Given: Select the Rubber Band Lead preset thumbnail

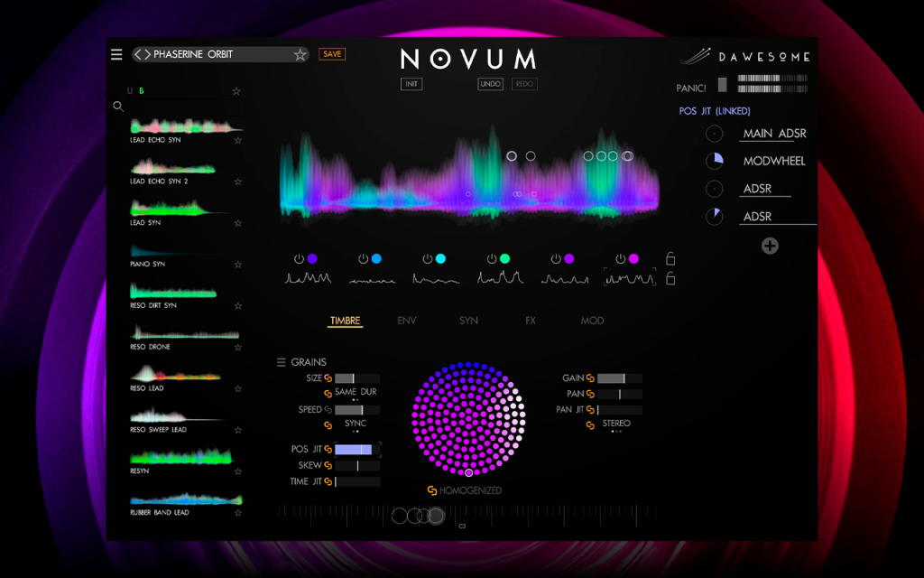Looking at the screenshot, I should coord(186,499).
